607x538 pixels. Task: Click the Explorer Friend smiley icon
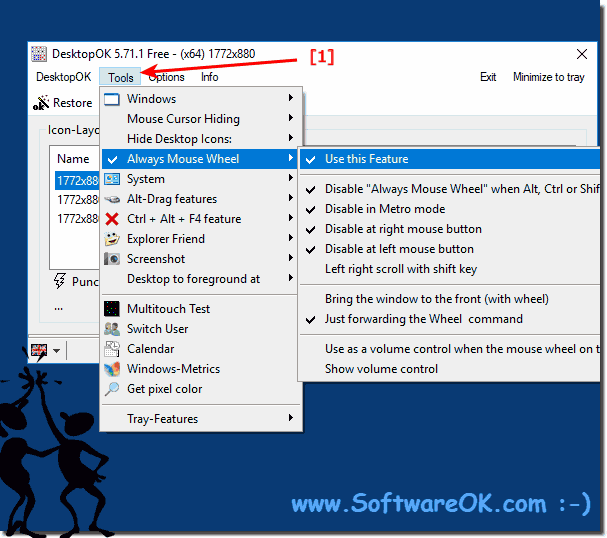(x=112, y=239)
